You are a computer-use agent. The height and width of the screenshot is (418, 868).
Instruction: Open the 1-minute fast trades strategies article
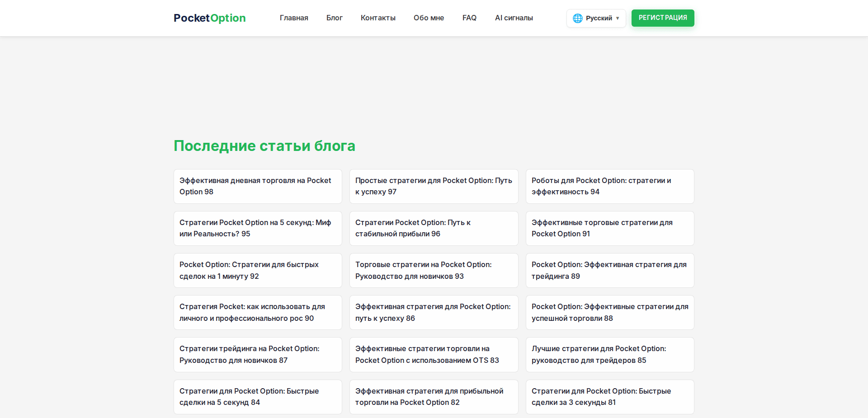(257, 270)
